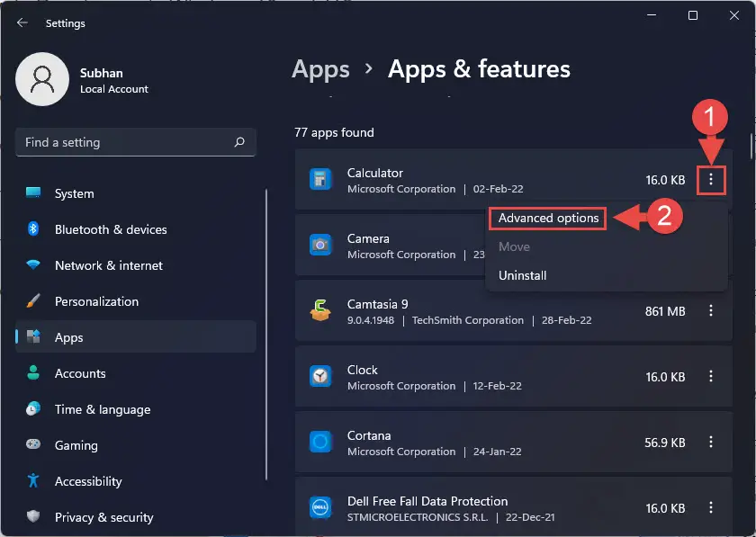Screen dimensions: 756x537
Task: Click the Cortana app icon
Action: pos(320,442)
